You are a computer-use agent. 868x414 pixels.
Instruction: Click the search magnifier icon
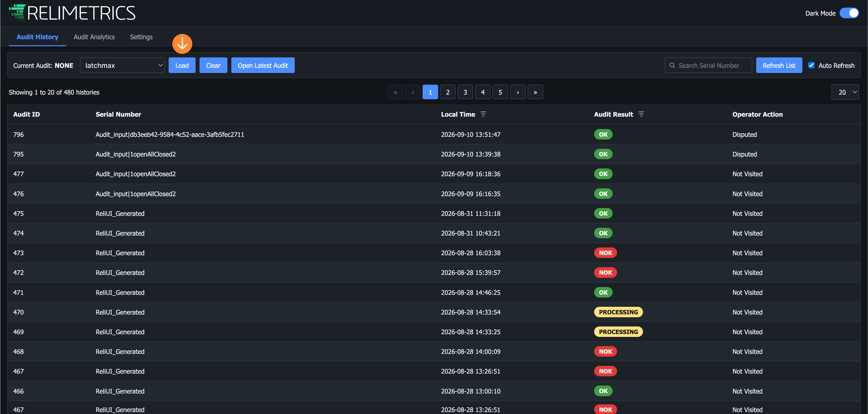(672, 65)
